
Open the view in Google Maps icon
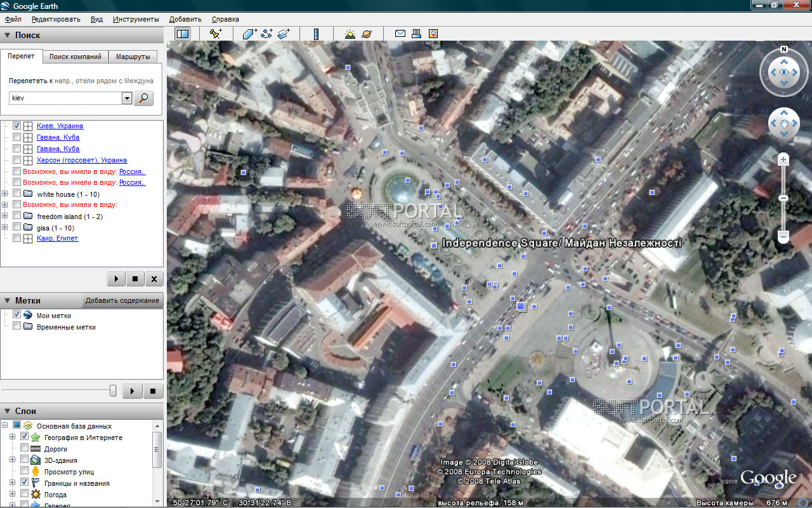434,34
